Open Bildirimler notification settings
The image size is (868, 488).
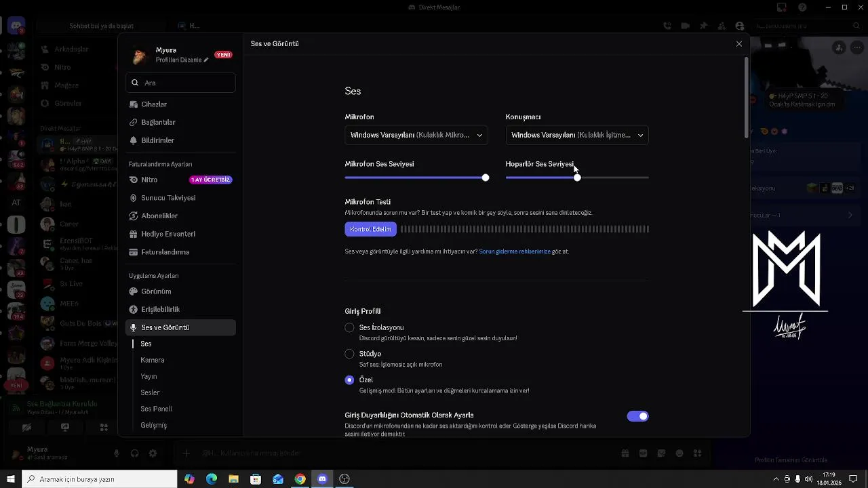[x=180, y=140]
